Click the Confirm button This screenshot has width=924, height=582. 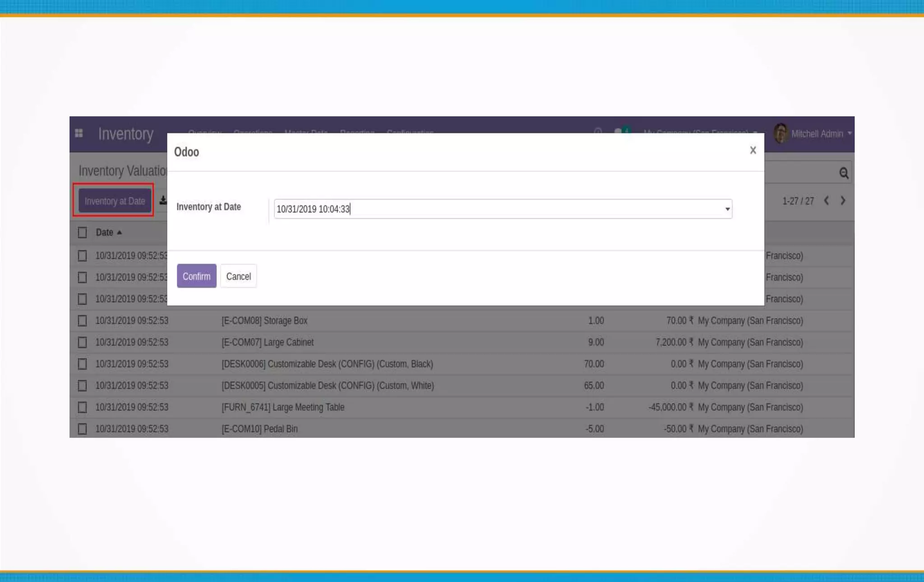196,276
